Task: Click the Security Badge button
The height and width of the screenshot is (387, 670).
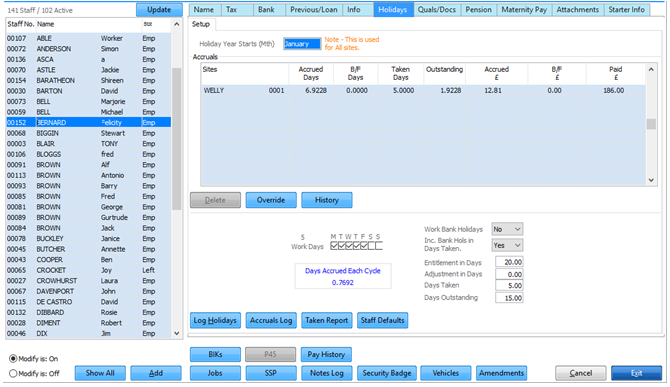Action: tap(387, 373)
